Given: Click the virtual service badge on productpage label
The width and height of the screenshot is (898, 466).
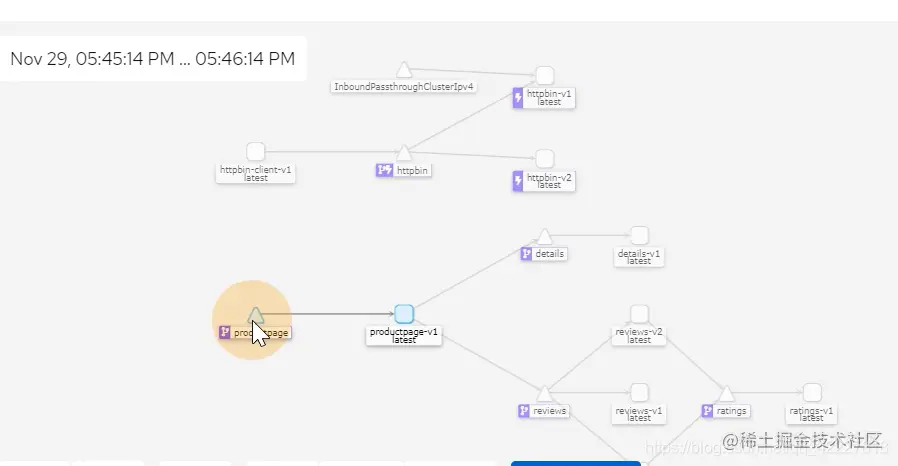Looking at the screenshot, I should point(224,332).
